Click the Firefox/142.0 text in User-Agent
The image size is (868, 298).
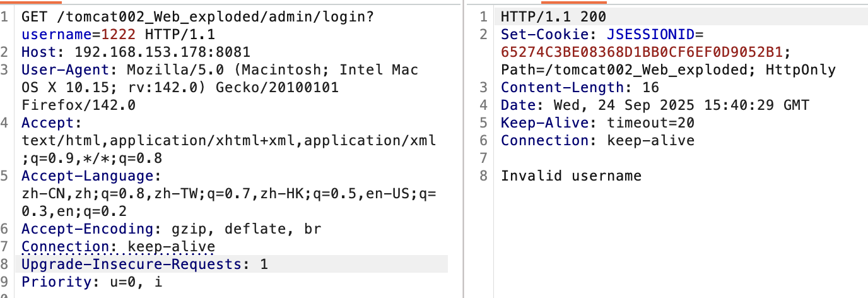(78, 105)
